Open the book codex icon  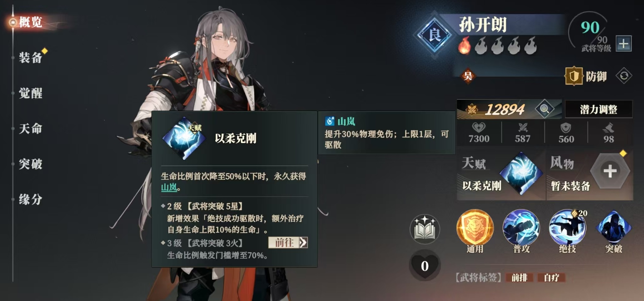(x=425, y=230)
